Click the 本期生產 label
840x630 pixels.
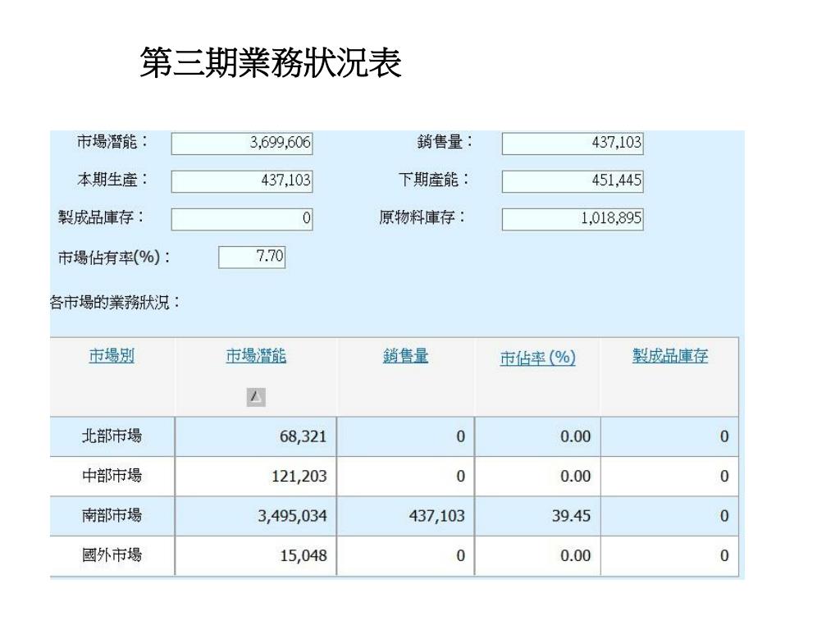pyautogui.click(x=112, y=180)
